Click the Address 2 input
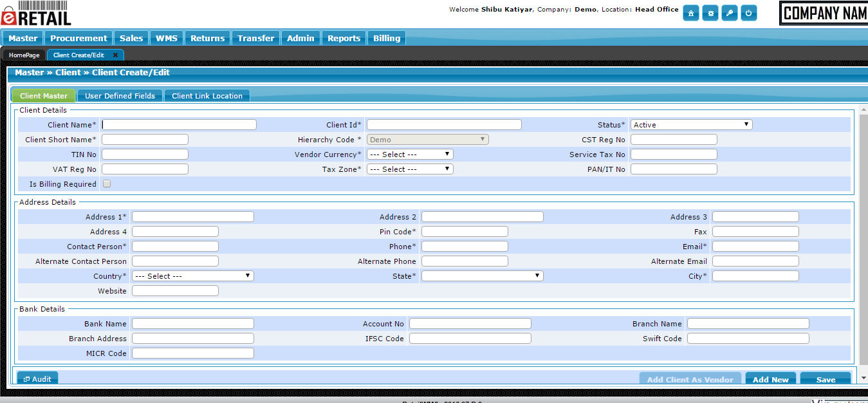The height and width of the screenshot is (403, 868). 483,217
